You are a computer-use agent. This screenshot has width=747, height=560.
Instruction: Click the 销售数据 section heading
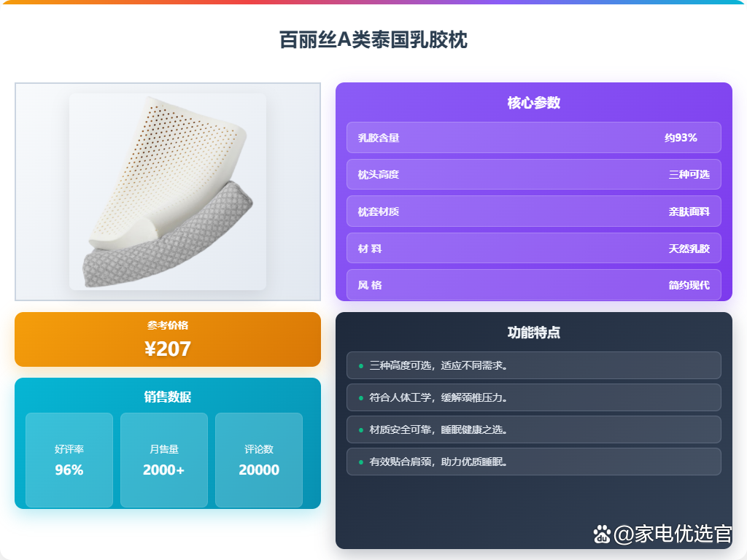pyautogui.click(x=168, y=397)
